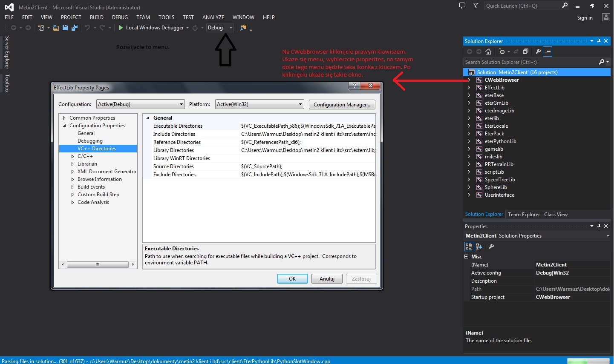Click the Redo arrow in the toolbar
This screenshot has width=614, height=364.
pyautogui.click(x=102, y=28)
